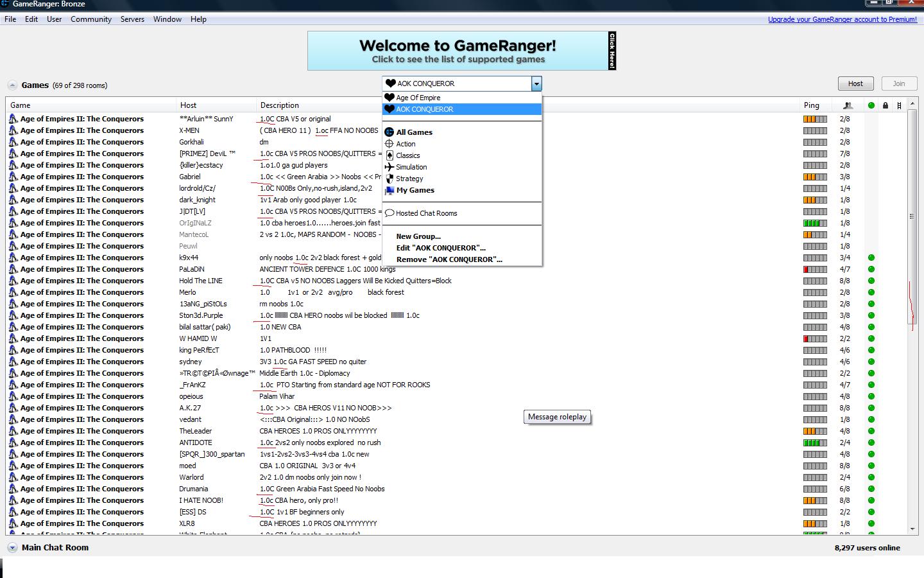
Task: Select description "rm noobs 1.0c"
Action: pyautogui.click(x=282, y=304)
